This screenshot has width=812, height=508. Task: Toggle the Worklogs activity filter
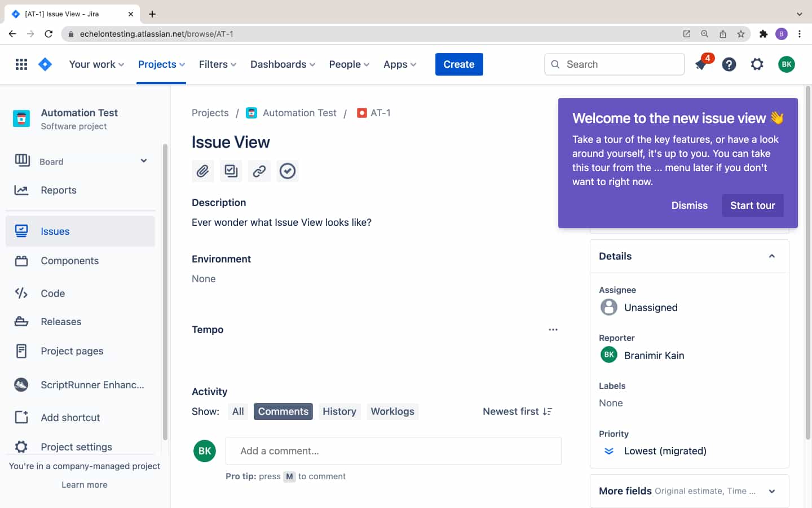click(392, 411)
